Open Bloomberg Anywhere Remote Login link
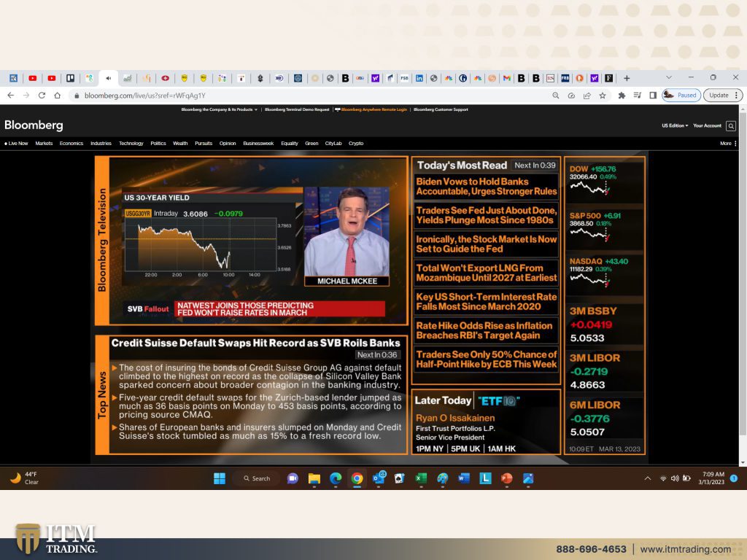The height and width of the screenshot is (560, 747). click(x=371, y=109)
